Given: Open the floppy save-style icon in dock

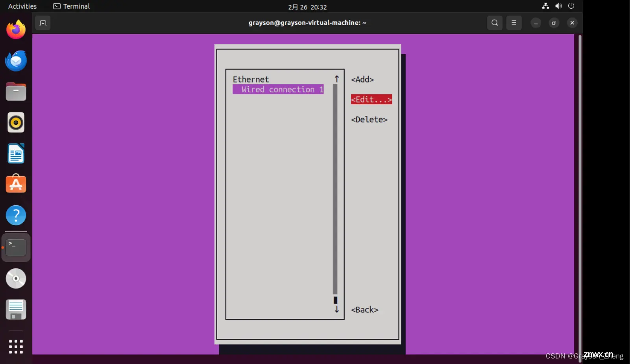Looking at the screenshot, I should 16,309.
